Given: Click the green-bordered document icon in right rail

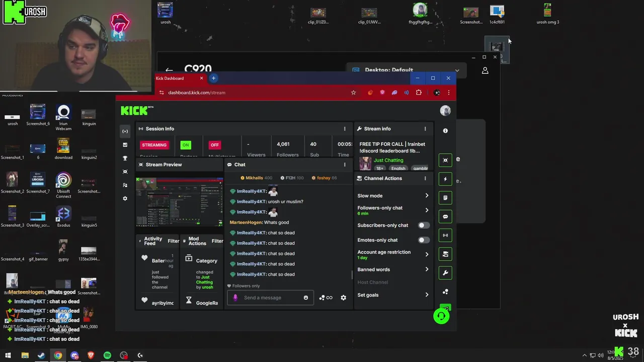Looking at the screenshot, I should [445, 198].
